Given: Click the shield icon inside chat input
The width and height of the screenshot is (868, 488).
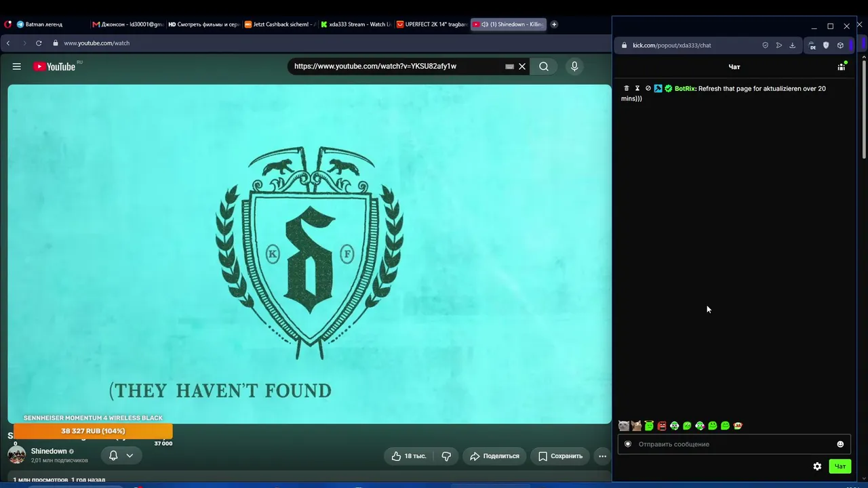Looking at the screenshot, I should click(x=628, y=444).
